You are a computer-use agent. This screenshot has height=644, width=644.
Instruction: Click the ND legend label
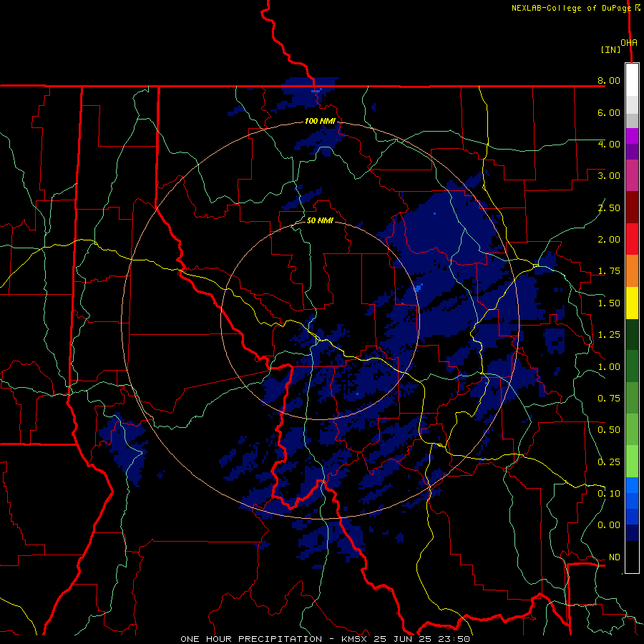[x=615, y=557]
